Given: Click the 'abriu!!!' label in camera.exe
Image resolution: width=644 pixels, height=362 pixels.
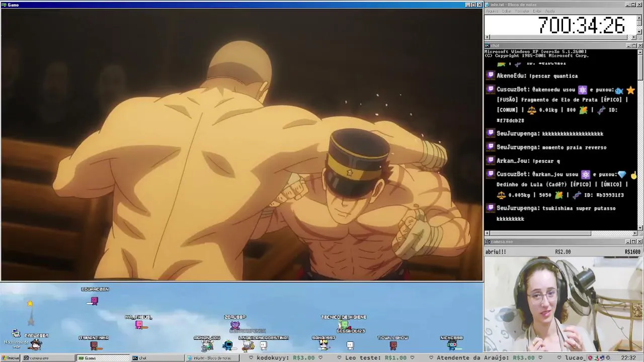Looking at the screenshot, I should pos(496,252).
